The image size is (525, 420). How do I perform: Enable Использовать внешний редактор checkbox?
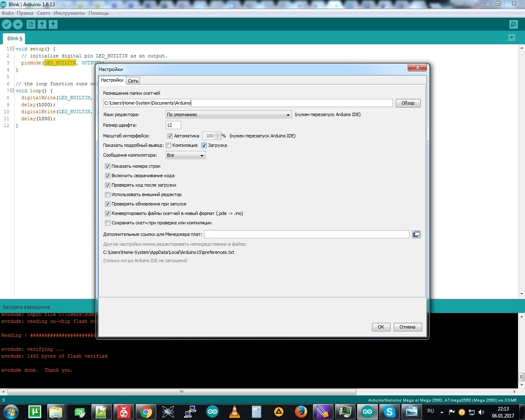pos(107,194)
